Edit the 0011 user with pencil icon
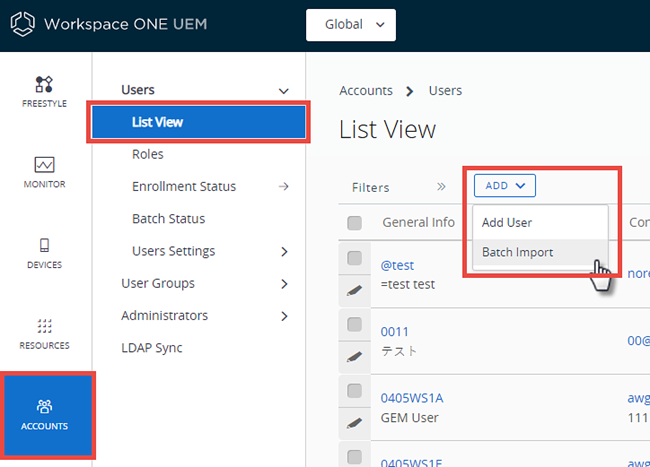 click(x=354, y=357)
